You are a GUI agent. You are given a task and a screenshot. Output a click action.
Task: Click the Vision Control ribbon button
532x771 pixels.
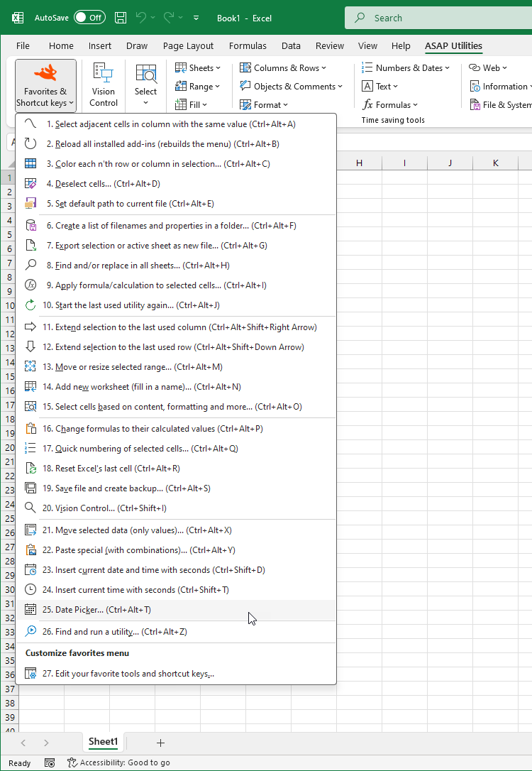click(104, 86)
